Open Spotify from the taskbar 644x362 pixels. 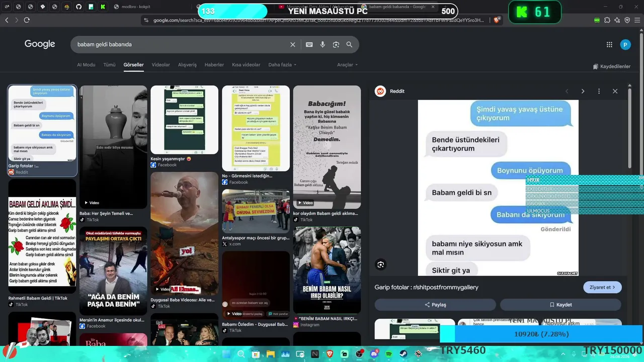coord(389,354)
